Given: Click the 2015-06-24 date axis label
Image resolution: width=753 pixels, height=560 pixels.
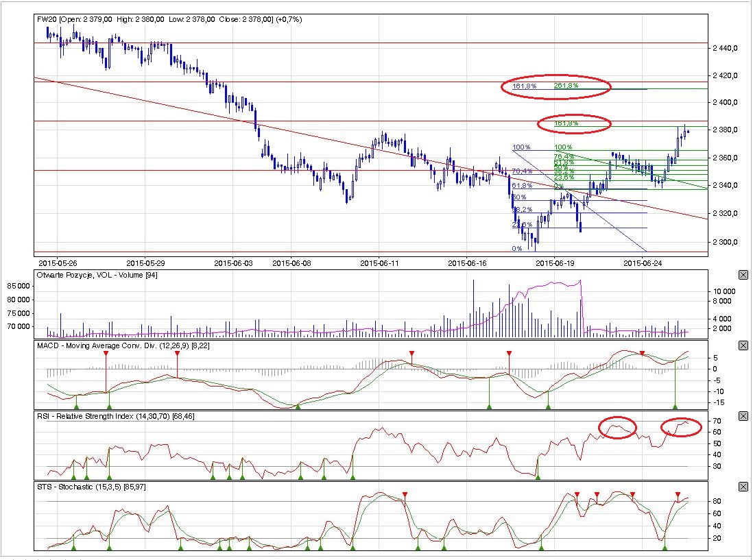Looking at the screenshot, I should 641,263.
